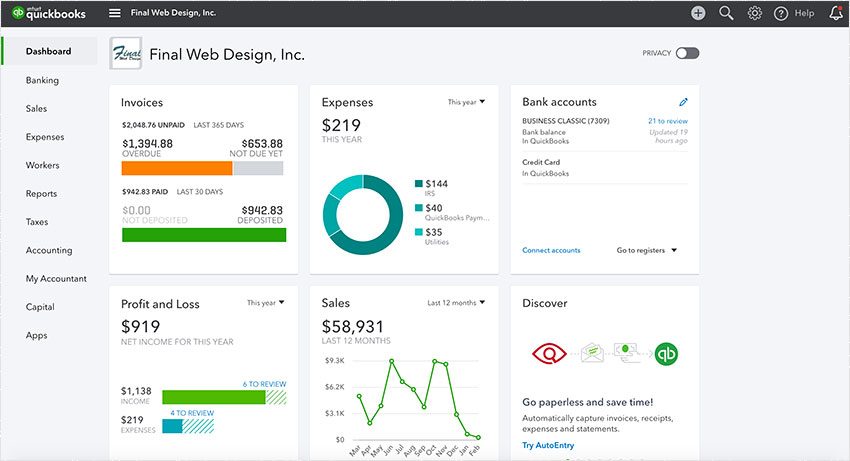Open the Create plus menu
Image resolution: width=850 pixels, height=461 pixels.
point(698,13)
